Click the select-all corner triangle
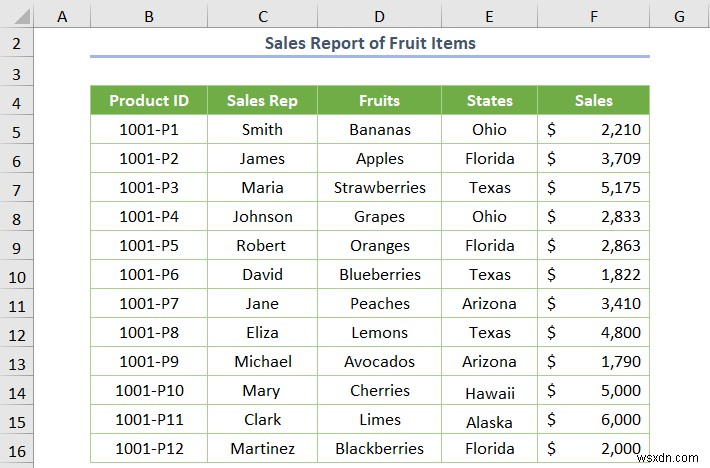Screen dimensions: 710x468 pyautogui.click(x=18, y=16)
